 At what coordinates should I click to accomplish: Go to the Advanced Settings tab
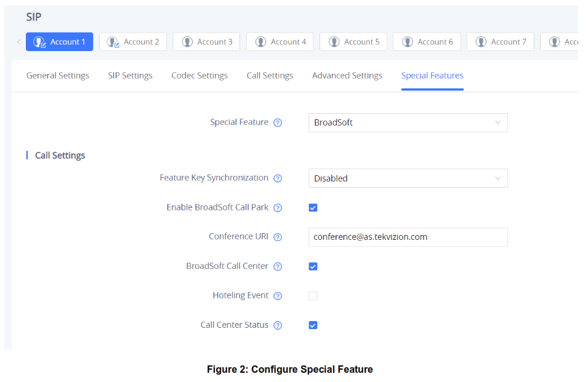pyautogui.click(x=347, y=76)
